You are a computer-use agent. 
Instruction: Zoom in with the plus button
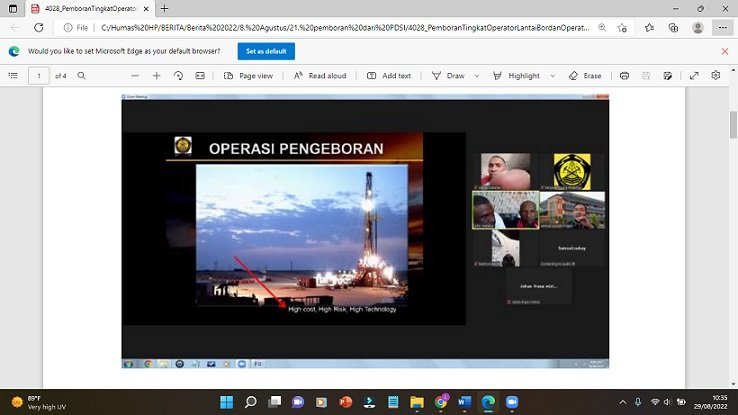[x=156, y=75]
